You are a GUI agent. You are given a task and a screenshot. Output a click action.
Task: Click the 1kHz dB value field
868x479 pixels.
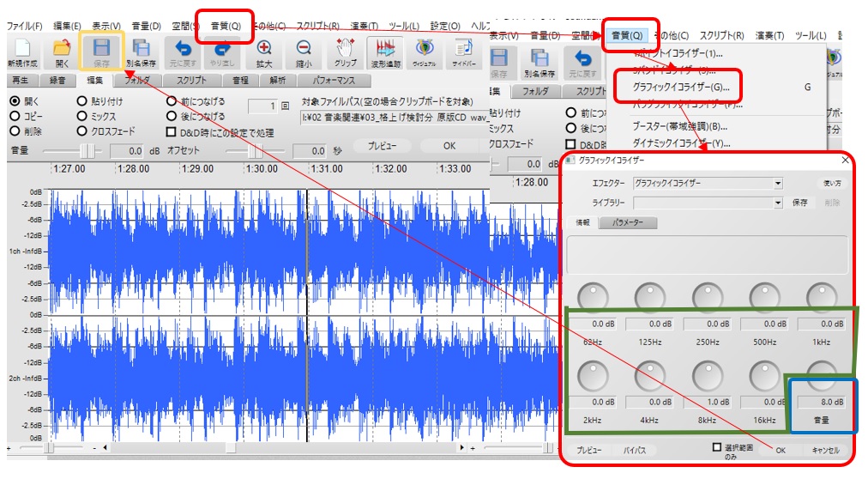point(822,324)
